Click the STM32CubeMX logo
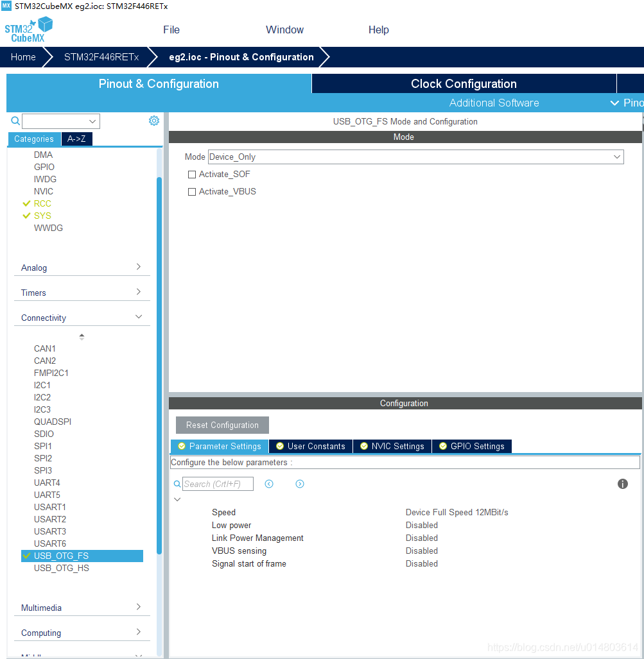644x659 pixels. coord(29,30)
